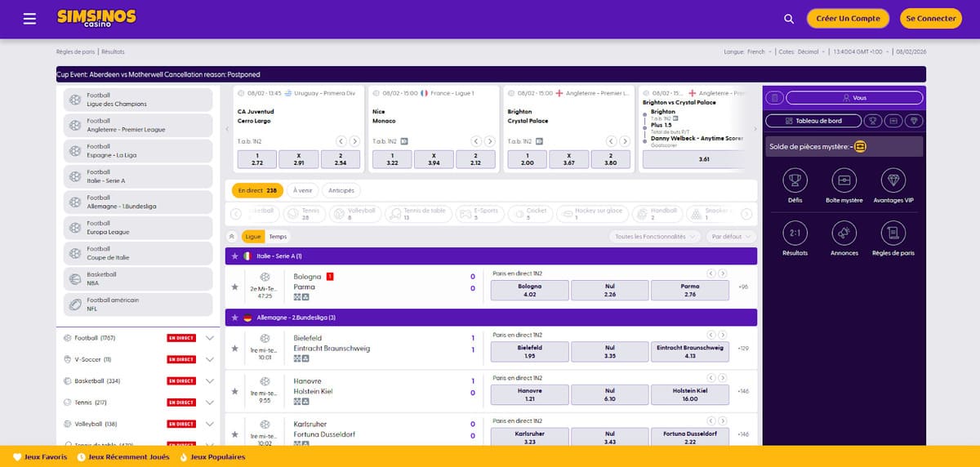The image size is (980, 467).
Task: Open the Avantages VIP diamond icon
Action: (x=893, y=180)
